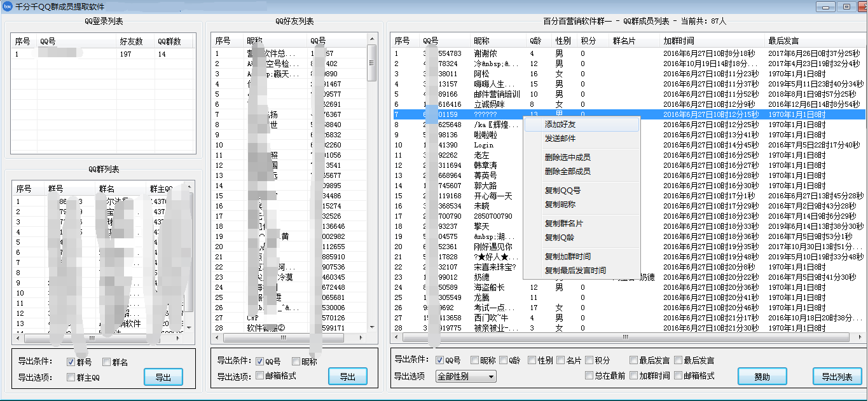This screenshot has height=401, width=868.
Task: Select 复制QQ号 in the context menu
Action: click(x=562, y=191)
